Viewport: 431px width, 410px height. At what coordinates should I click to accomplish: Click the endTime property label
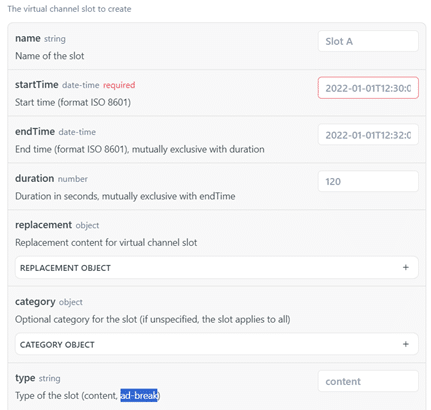coord(35,132)
